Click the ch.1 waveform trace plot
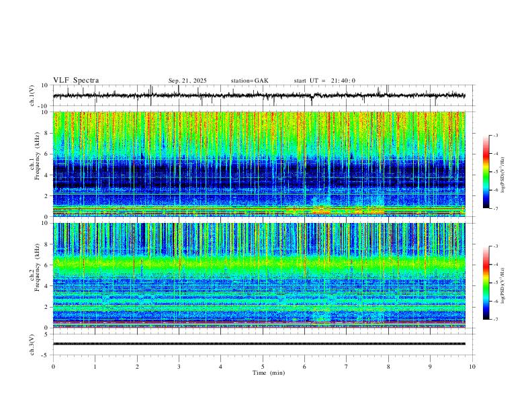This screenshot has height=411, width=532. pyautogui.click(x=259, y=95)
